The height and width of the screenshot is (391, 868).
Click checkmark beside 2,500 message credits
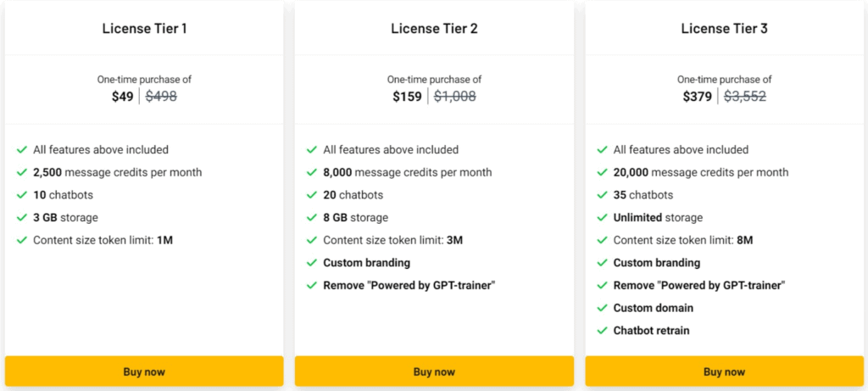[x=22, y=172]
